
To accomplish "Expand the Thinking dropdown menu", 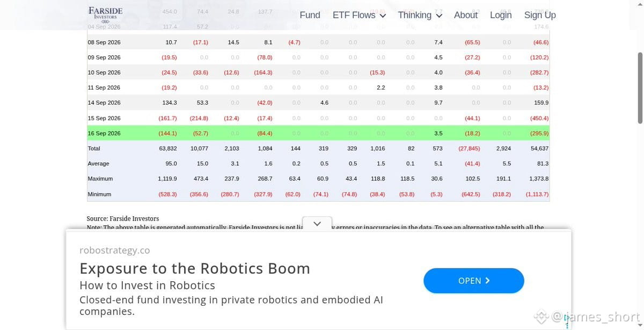I will 420,15.
